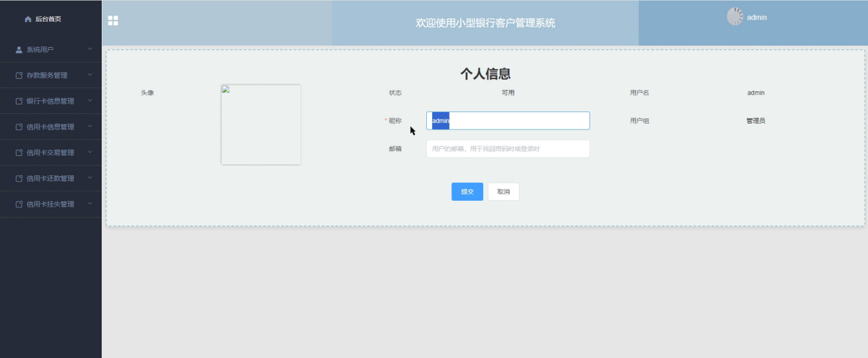Click the icon beside 信用卡挂失管理
868x358 pixels.
[x=19, y=204]
